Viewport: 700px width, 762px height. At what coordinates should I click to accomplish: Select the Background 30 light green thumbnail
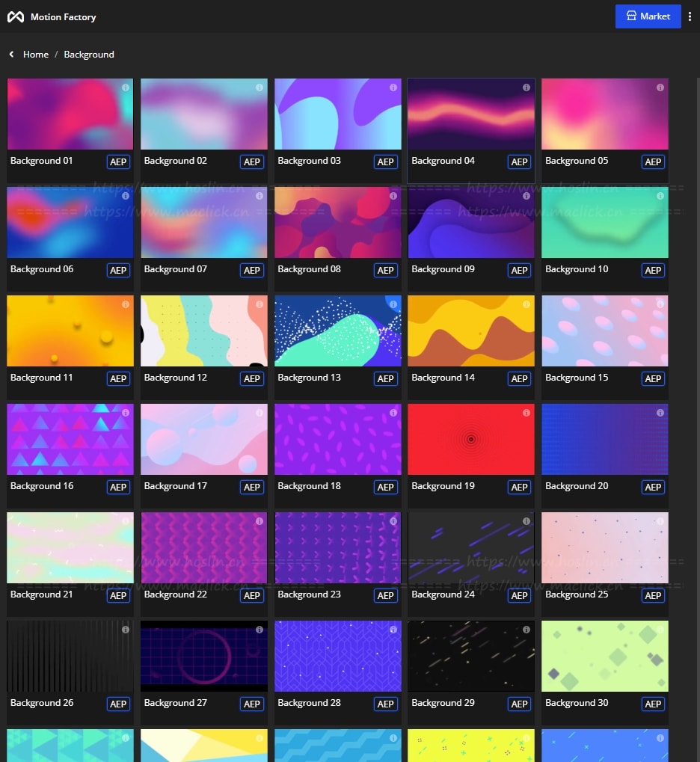point(605,656)
